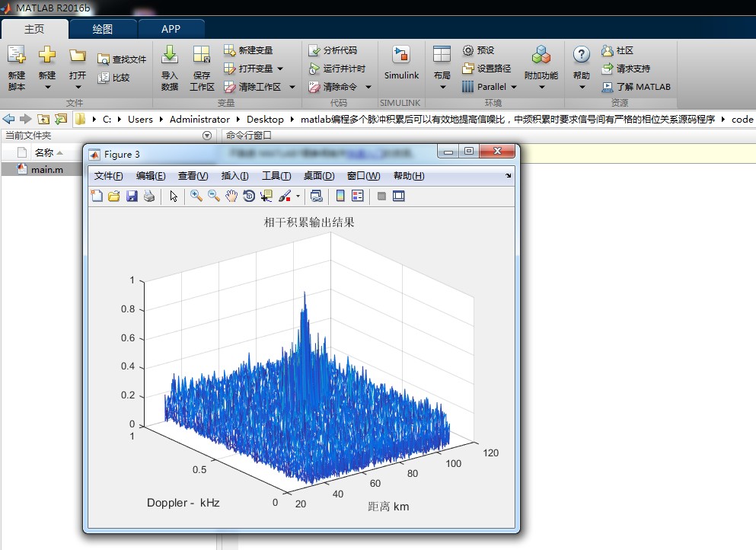Click the Up One Level folder button
756x550 pixels.
[x=43, y=119]
